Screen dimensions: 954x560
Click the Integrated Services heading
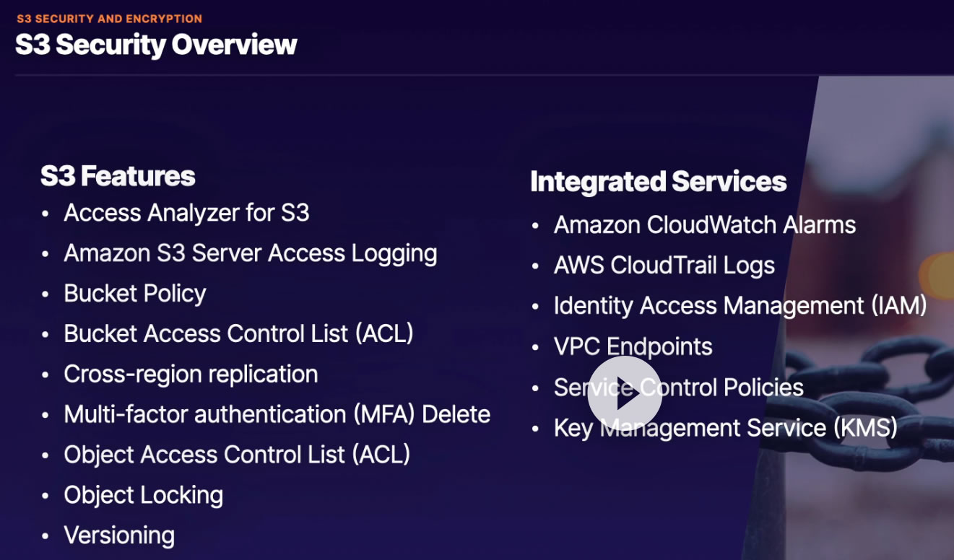658,181
